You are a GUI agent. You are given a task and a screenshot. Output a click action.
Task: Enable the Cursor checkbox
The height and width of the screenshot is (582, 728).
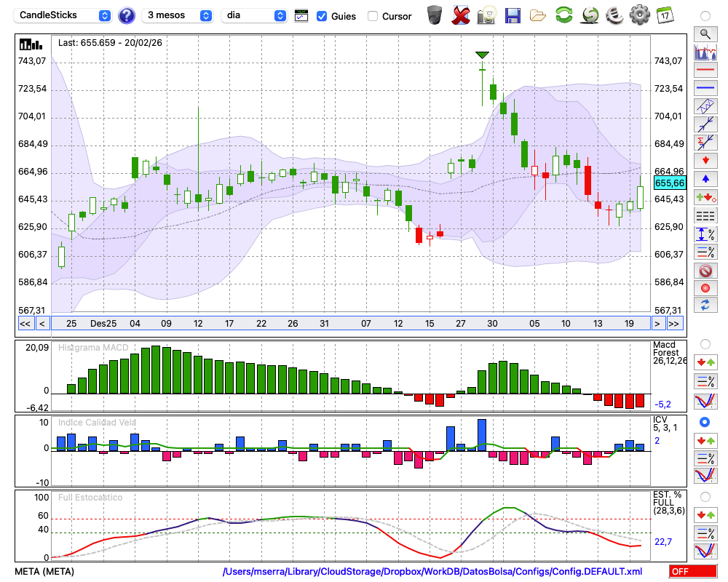(373, 16)
